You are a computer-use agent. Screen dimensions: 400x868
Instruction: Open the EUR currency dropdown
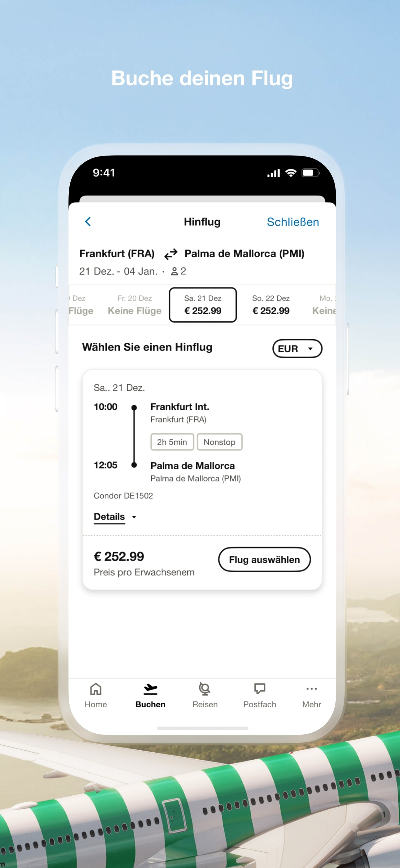(x=297, y=348)
